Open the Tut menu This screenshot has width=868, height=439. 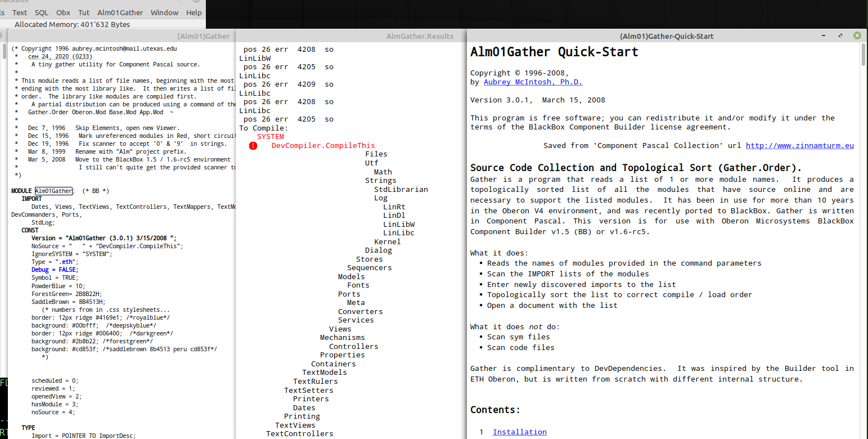[84, 12]
